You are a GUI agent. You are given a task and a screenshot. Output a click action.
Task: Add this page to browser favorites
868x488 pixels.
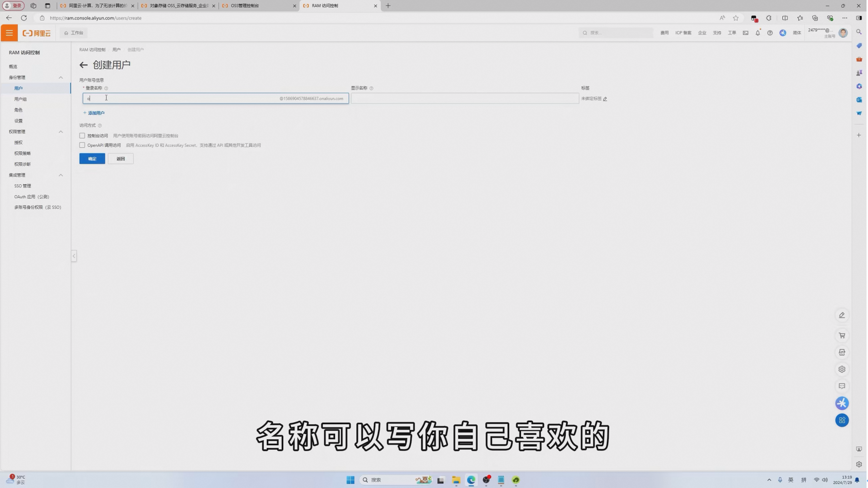736,18
